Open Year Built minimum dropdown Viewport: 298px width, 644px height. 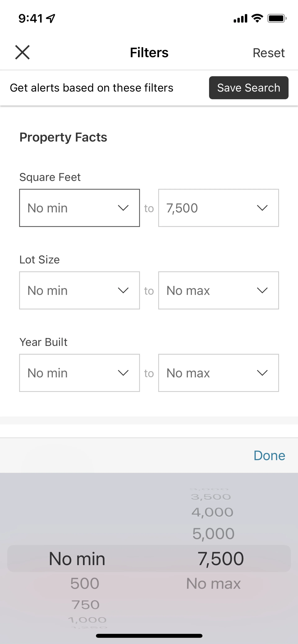tap(79, 373)
